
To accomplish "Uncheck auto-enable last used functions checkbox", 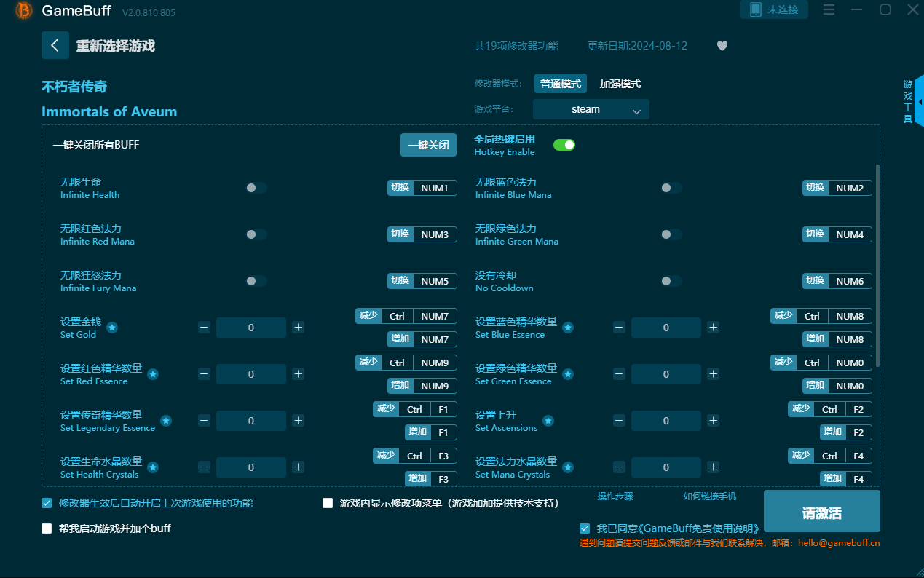I will click(47, 503).
